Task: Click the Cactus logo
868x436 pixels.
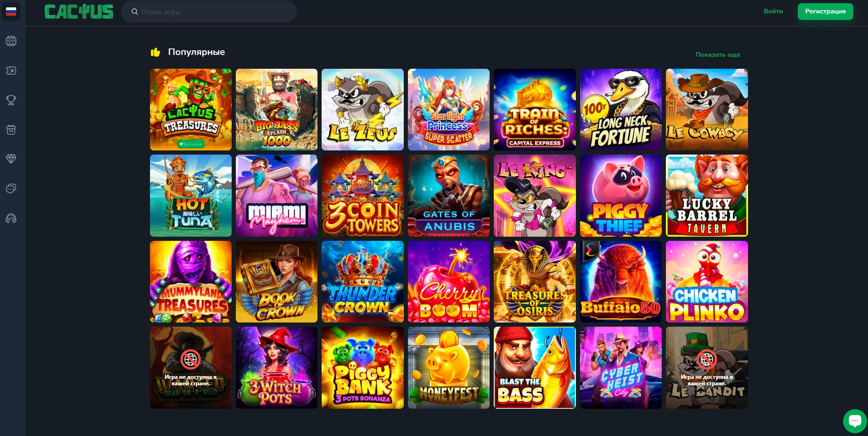Action: pos(79,12)
